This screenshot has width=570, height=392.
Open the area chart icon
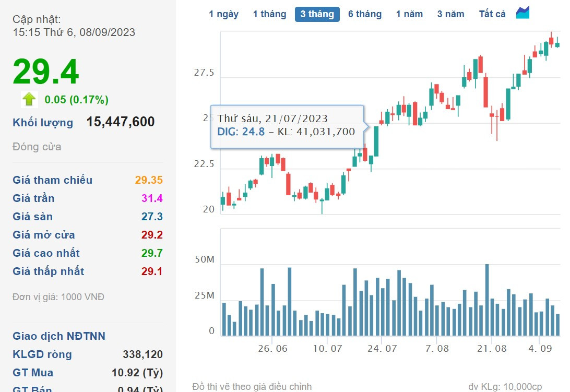tap(522, 13)
